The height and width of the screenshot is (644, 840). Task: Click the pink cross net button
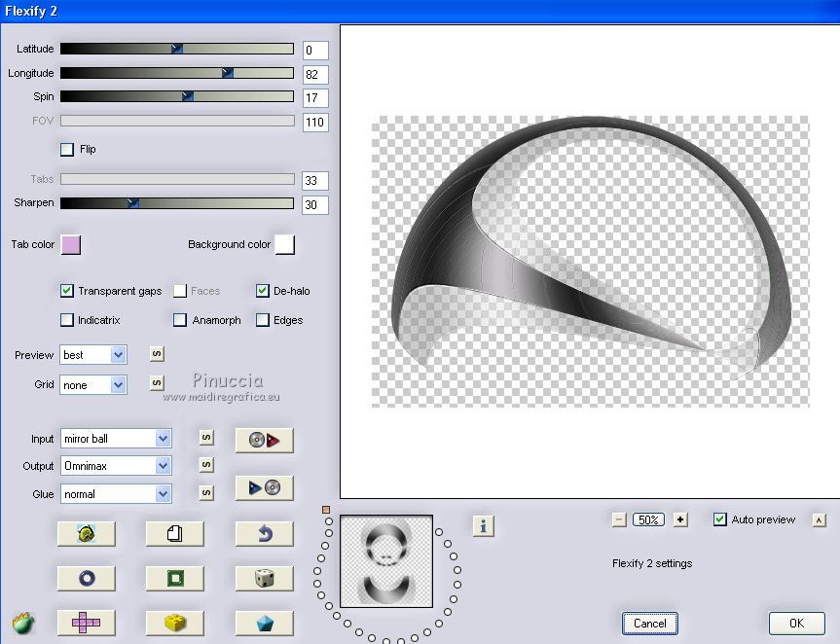click(x=87, y=623)
